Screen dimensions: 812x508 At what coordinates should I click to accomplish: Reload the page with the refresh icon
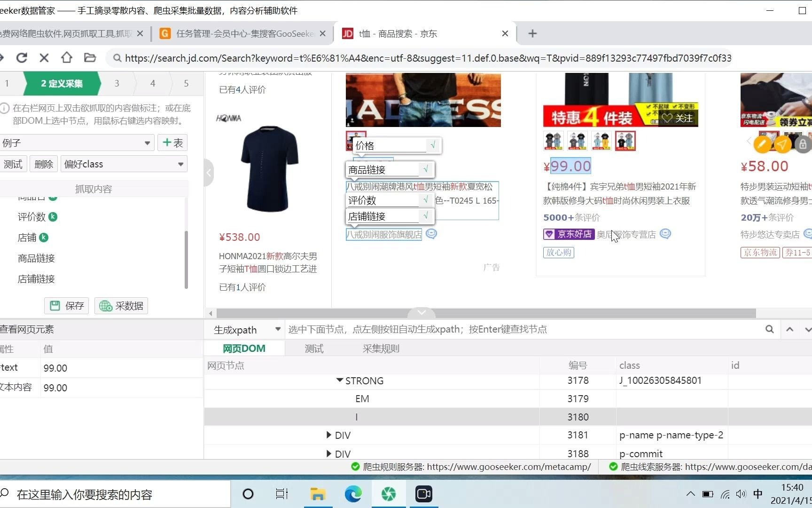coord(22,58)
